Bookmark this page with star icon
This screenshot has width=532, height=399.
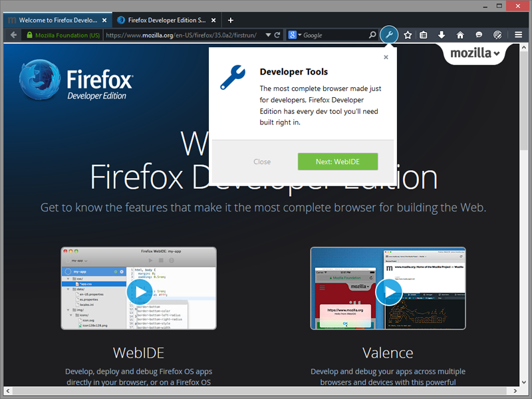408,35
